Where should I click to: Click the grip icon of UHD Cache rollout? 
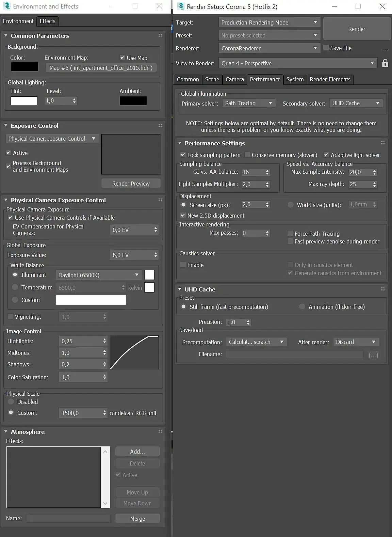[383, 289]
